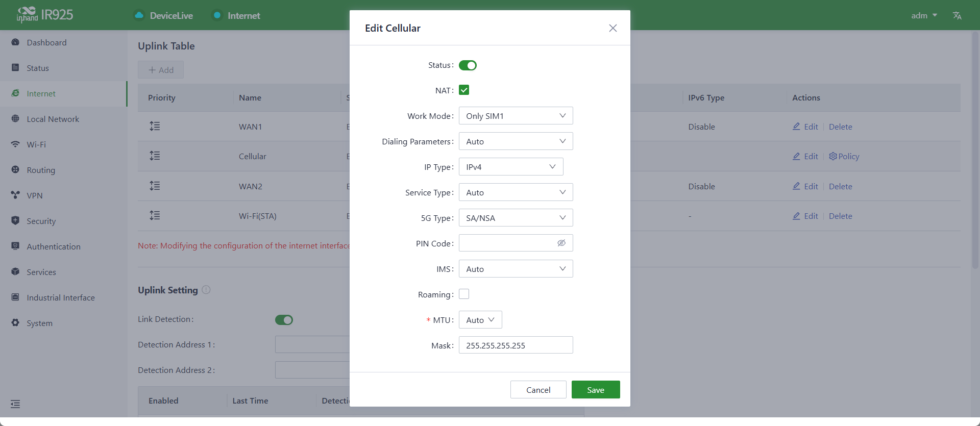The image size is (980, 426).
Task: Open Routing in the sidebar
Action: pos(63,170)
